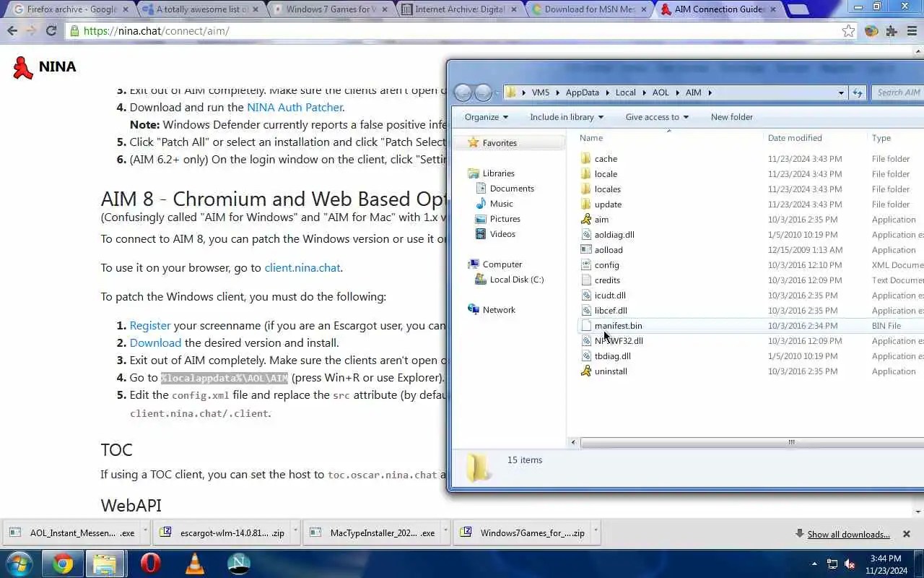Click Explorer's back navigation button

coord(463,92)
